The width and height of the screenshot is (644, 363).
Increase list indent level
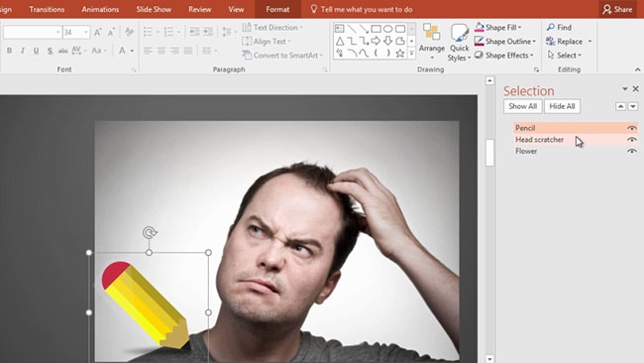click(208, 32)
